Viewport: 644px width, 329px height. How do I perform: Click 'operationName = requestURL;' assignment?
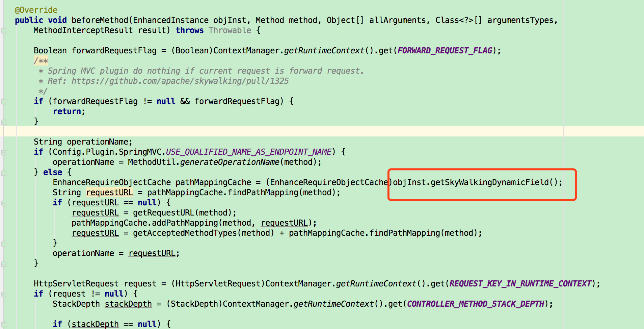[116, 253]
